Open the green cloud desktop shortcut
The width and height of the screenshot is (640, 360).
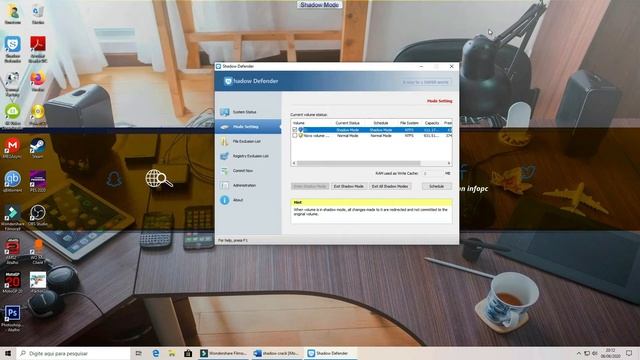point(13,115)
